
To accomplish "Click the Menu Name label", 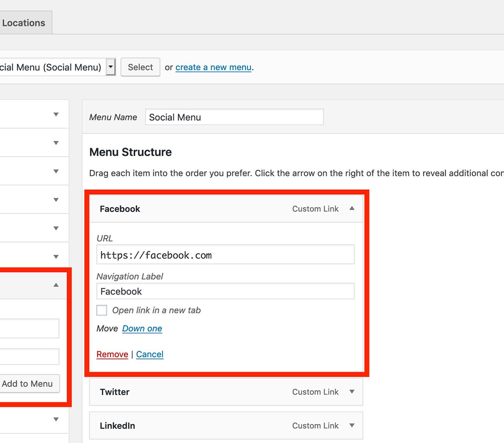I will (113, 117).
